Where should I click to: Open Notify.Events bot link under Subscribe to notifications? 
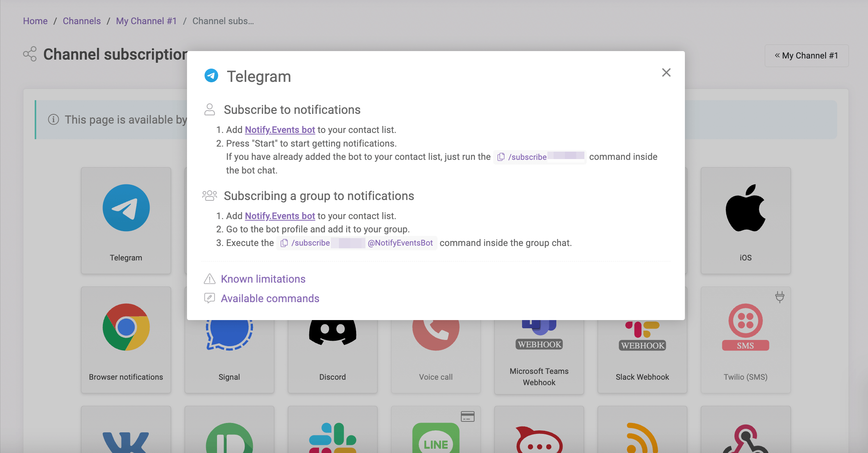(x=280, y=130)
